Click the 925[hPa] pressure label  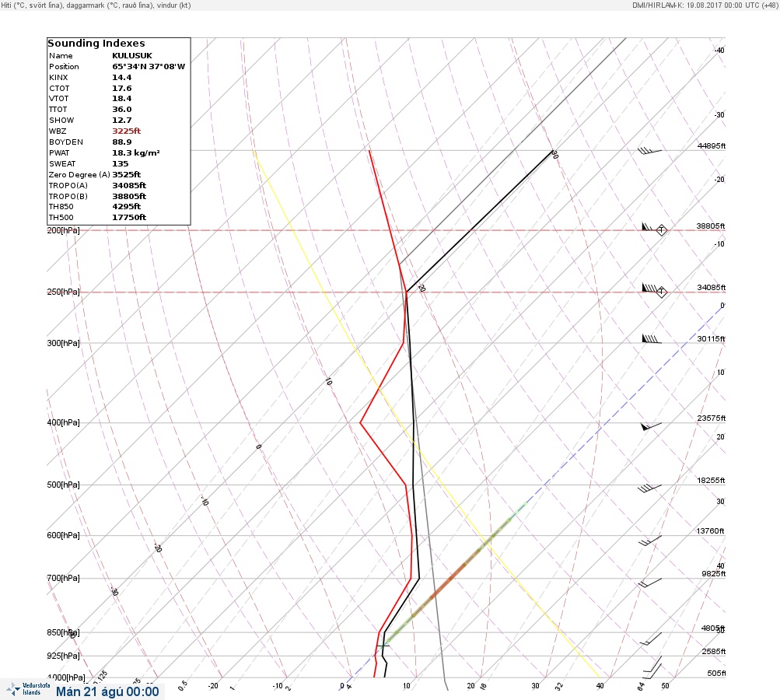click(63, 656)
